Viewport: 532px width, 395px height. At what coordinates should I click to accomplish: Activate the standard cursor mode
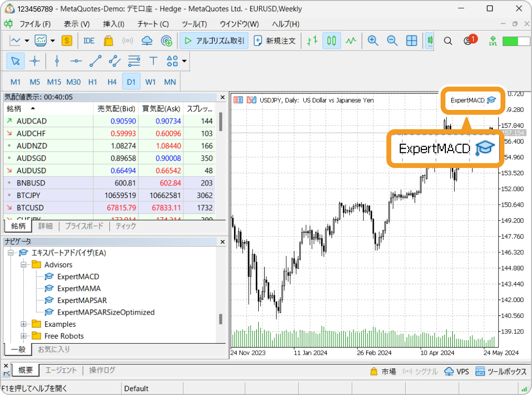15,61
